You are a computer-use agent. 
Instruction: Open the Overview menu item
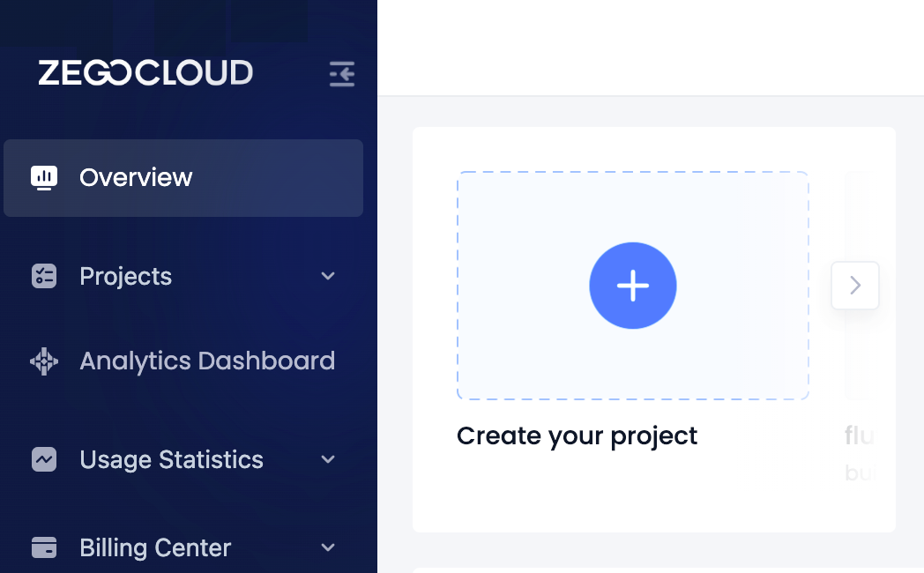(183, 178)
